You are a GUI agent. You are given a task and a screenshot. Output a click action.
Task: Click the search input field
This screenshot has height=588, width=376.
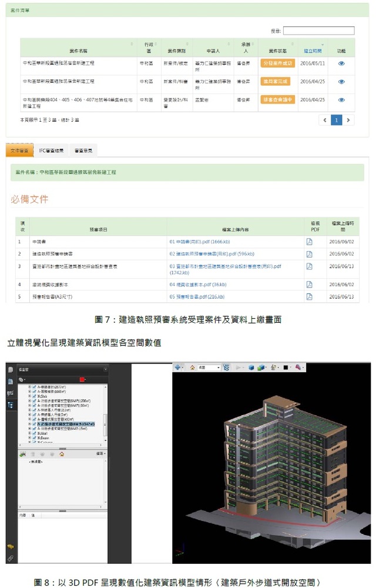[318, 31]
